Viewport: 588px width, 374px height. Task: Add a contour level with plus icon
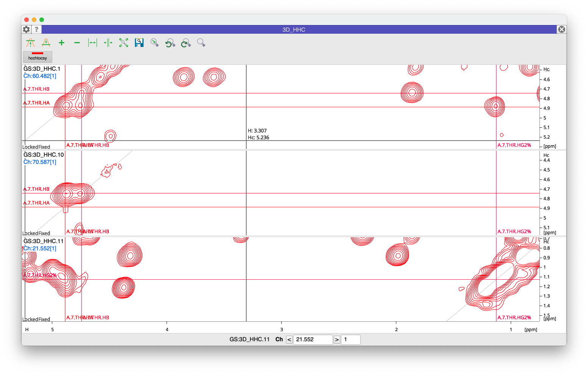point(61,43)
